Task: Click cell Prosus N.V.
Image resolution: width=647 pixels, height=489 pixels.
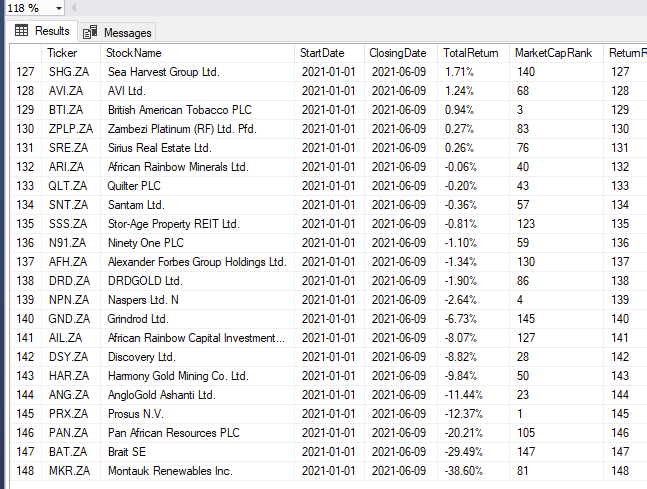Action: 198,414
